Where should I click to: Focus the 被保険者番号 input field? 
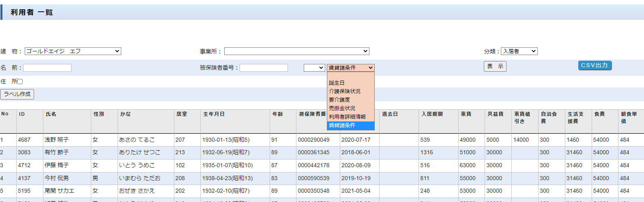click(x=264, y=68)
